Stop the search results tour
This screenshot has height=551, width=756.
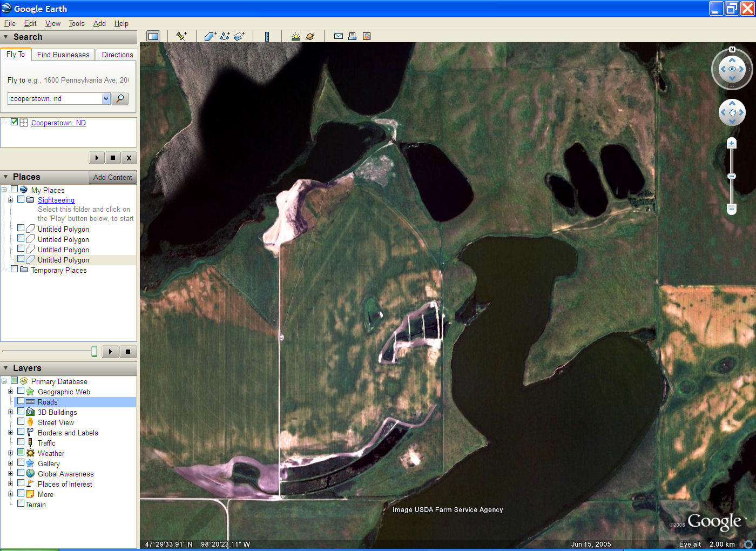coord(113,158)
